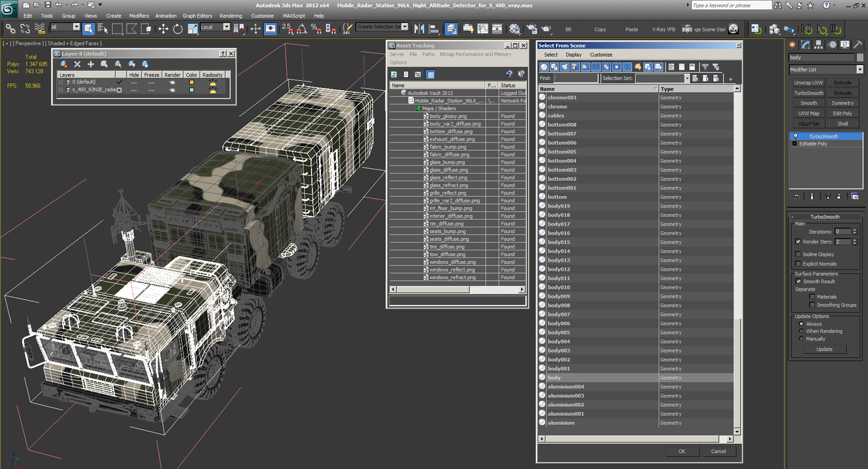868x469 pixels.
Task: Open the Local coordinate system dropdown
Action: click(x=215, y=27)
